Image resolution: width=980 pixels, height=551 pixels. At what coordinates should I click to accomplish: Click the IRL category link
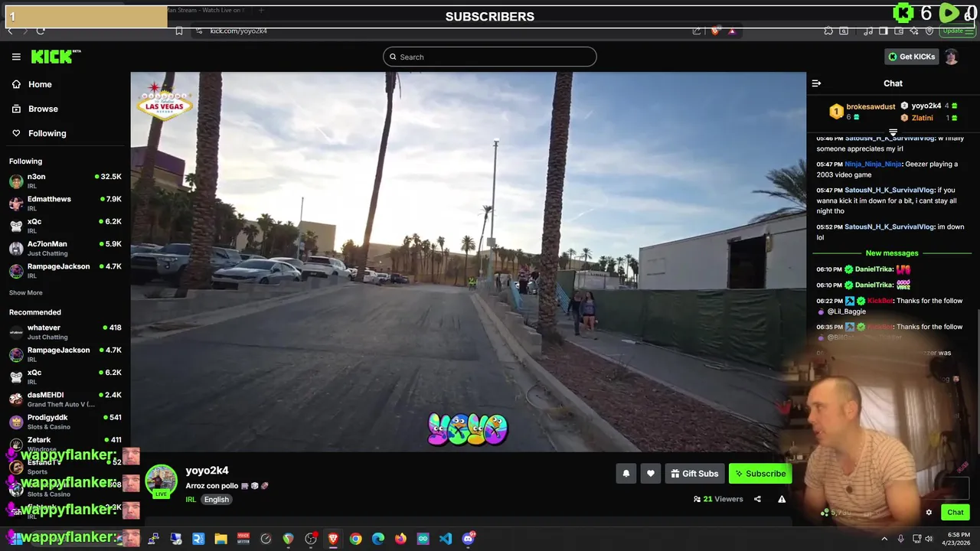point(191,500)
